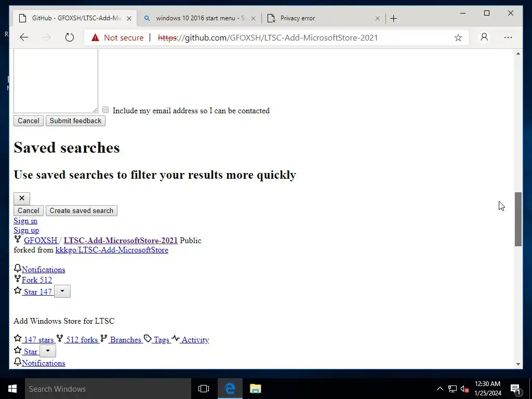Check Include my email address checkbox
This screenshot has width=532, height=399.
point(105,110)
